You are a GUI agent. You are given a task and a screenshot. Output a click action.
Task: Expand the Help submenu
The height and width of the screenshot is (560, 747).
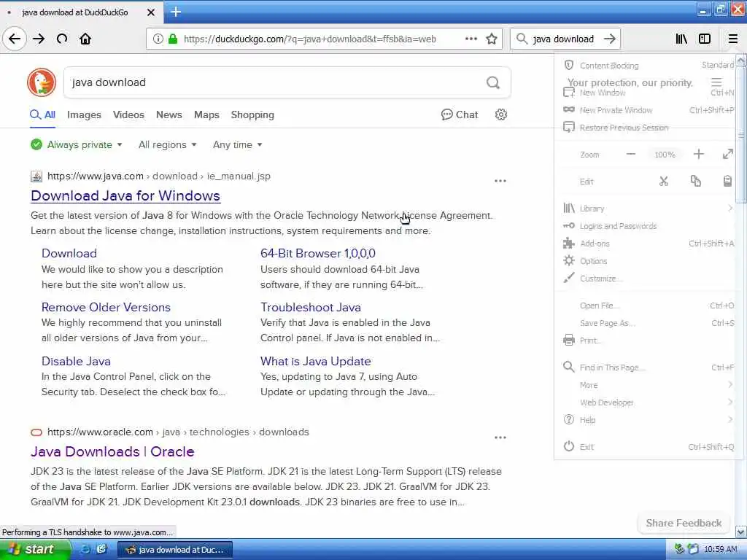click(x=648, y=420)
